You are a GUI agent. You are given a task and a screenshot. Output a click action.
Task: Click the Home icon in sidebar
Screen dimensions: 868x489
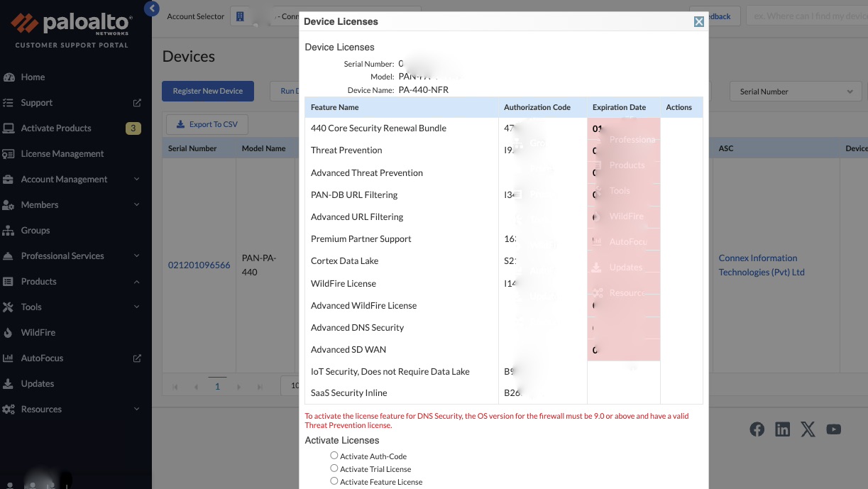(9, 77)
